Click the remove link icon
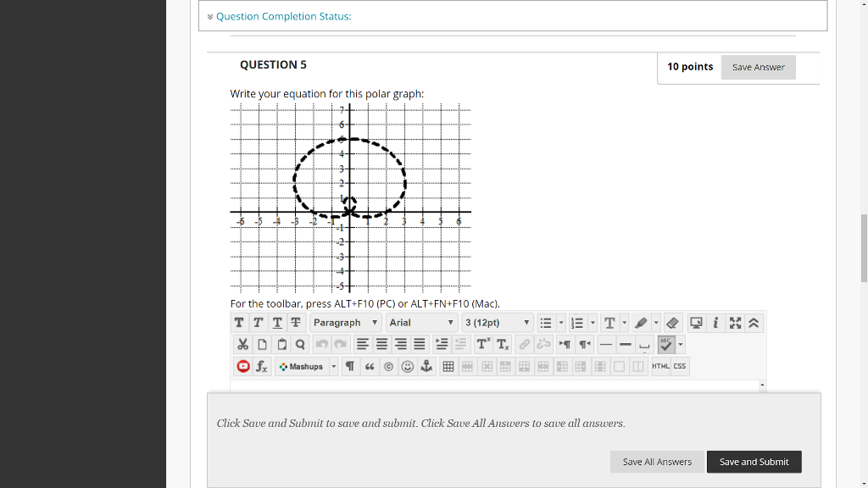The width and height of the screenshot is (868, 488). [543, 345]
